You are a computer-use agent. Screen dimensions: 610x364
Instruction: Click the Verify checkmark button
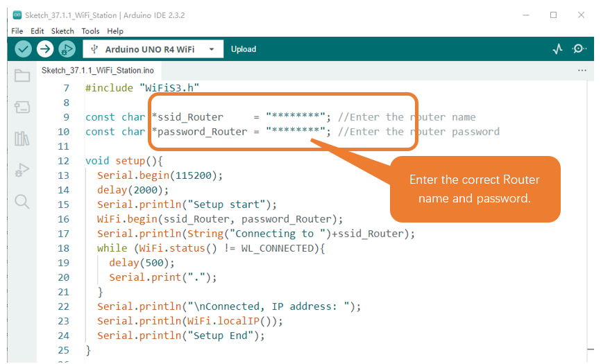pyautogui.click(x=23, y=49)
